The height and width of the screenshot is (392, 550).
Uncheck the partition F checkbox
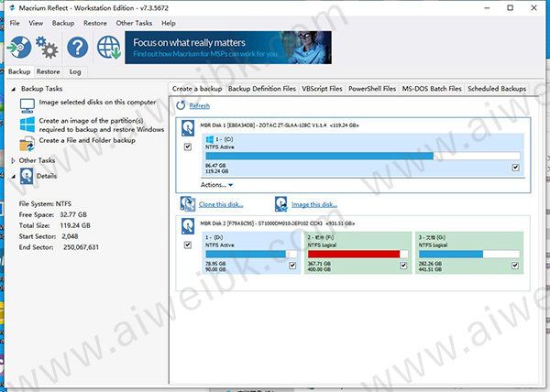(x=403, y=266)
